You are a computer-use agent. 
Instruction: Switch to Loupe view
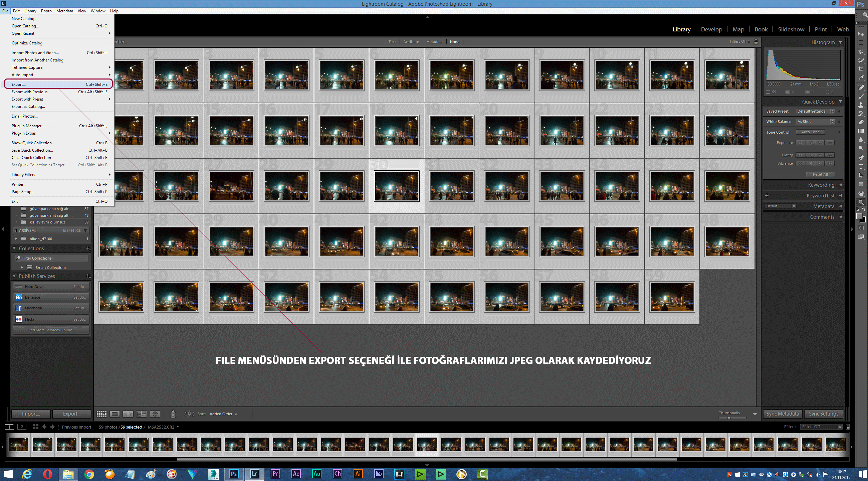click(x=115, y=414)
